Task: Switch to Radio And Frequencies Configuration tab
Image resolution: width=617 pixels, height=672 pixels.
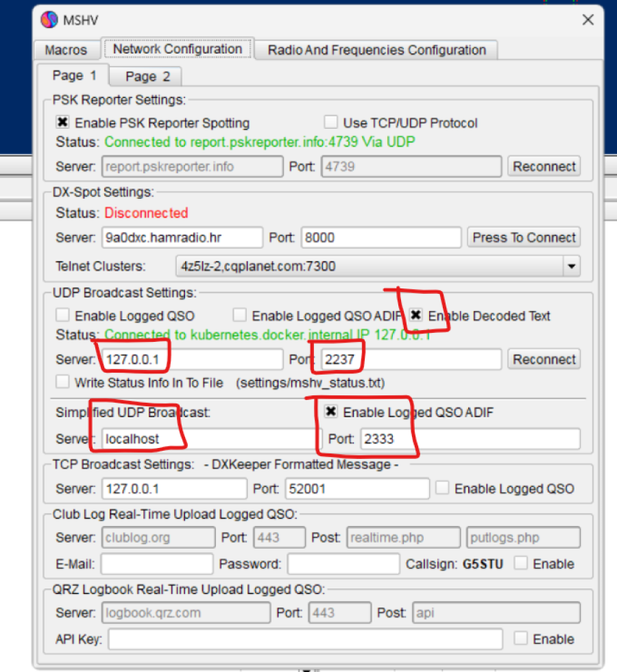Action: pos(377,50)
